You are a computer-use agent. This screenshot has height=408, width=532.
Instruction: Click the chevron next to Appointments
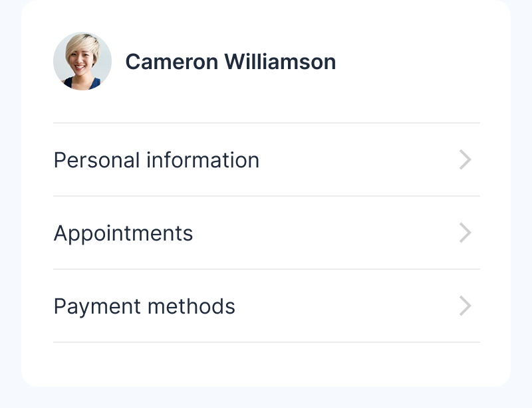pyautogui.click(x=465, y=233)
